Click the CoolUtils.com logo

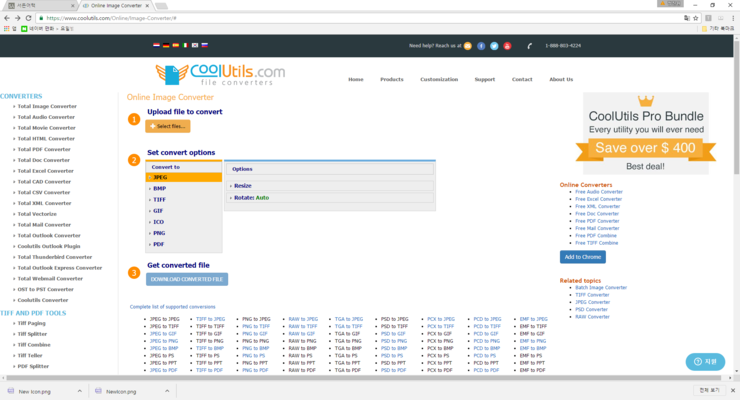coord(220,75)
